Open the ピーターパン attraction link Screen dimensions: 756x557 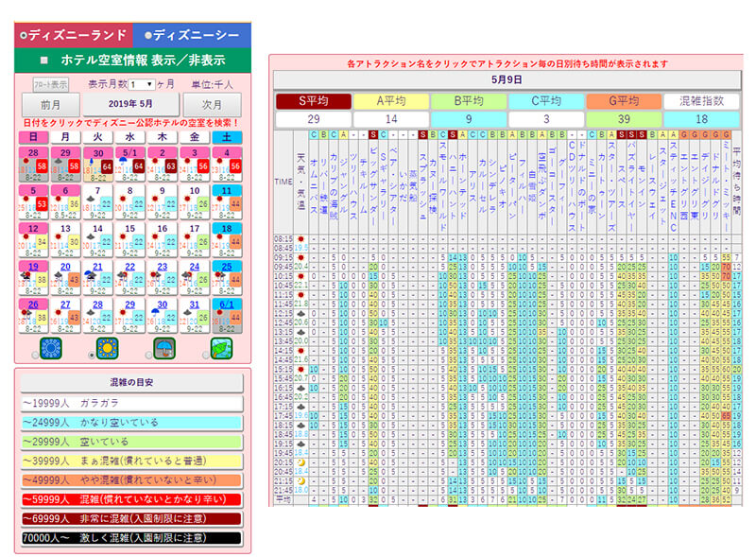click(x=512, y=186)
